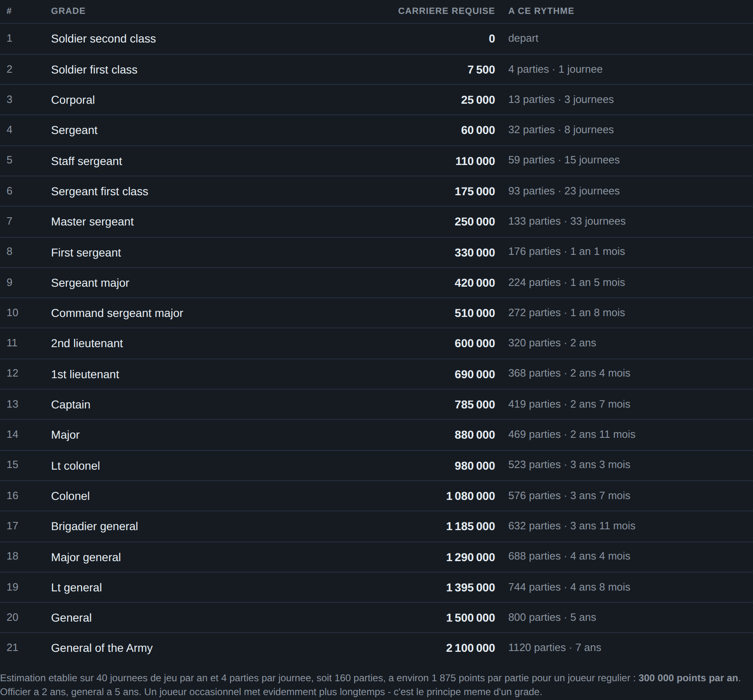Click the Major general grade name
The height and width of the screenshot is (700, 753).
pos(86,557)
